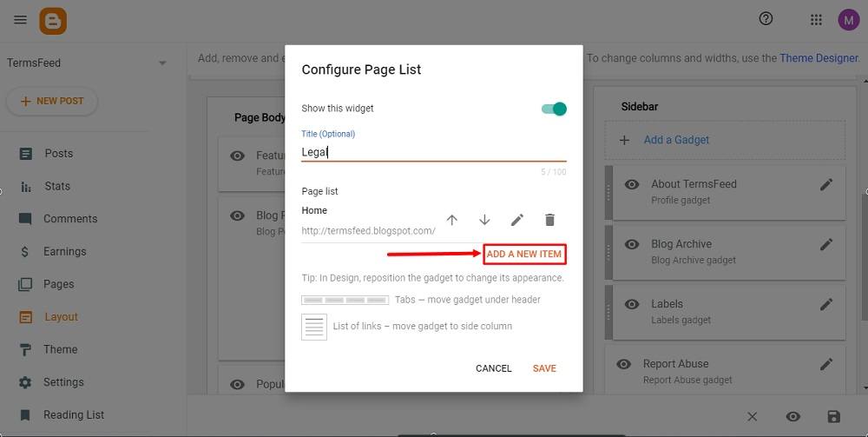Delete the Home page item trash
This screenshot has height=437, width=868.
coord(549,220)
